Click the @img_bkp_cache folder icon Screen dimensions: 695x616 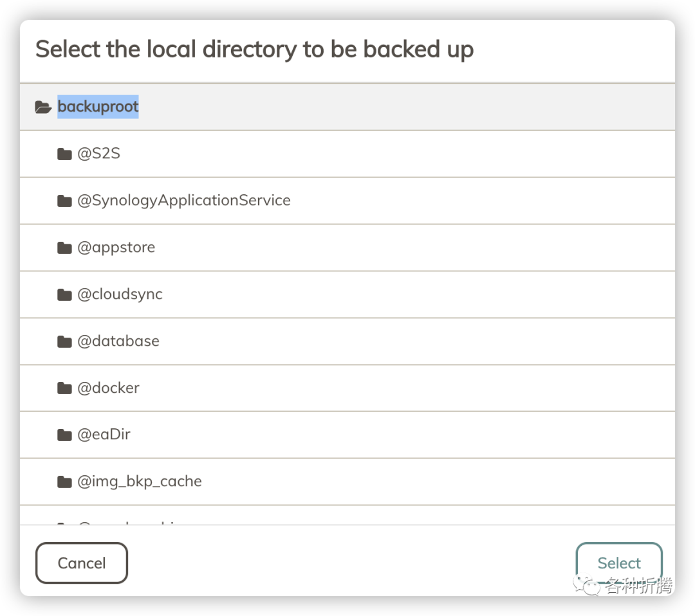point(64,482)
